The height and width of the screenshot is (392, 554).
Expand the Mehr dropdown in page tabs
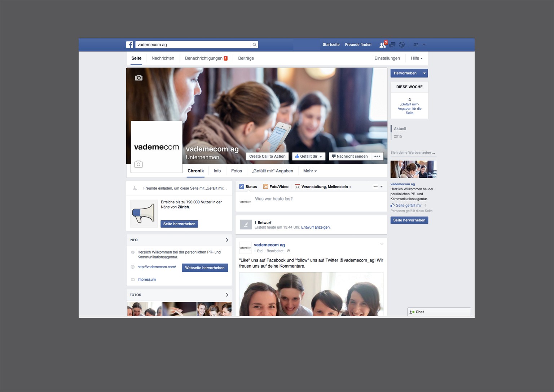[x=310, y=171]
